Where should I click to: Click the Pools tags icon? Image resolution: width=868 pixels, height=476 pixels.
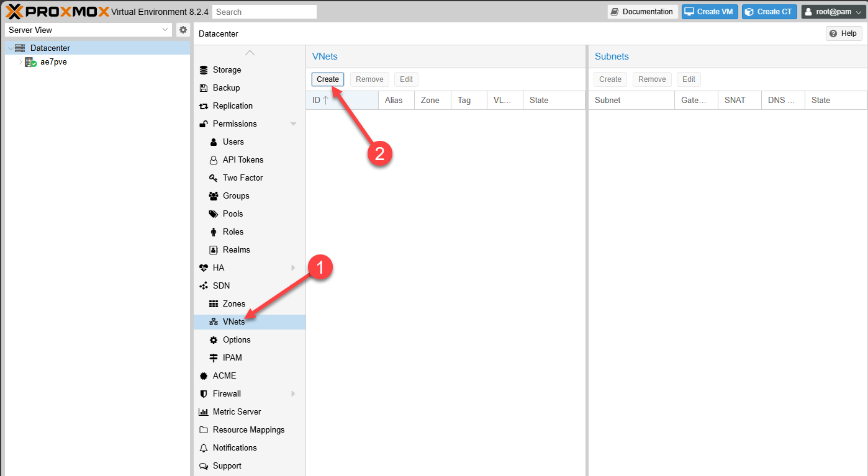[214, 214]
